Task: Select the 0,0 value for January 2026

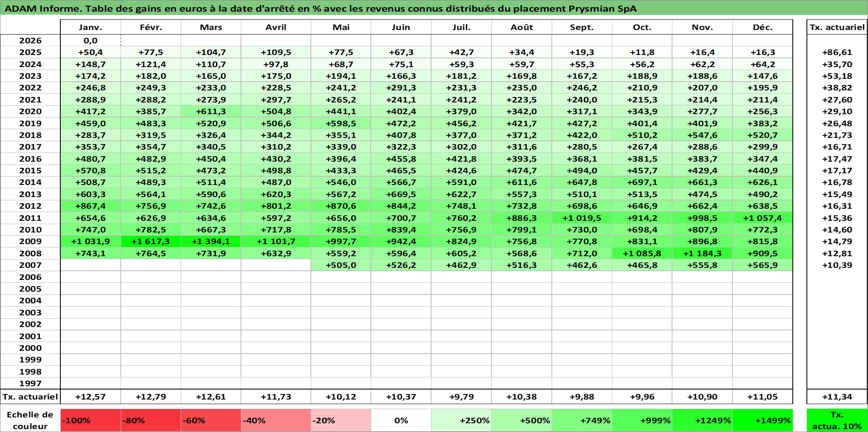Action: (x=91, y=40)
